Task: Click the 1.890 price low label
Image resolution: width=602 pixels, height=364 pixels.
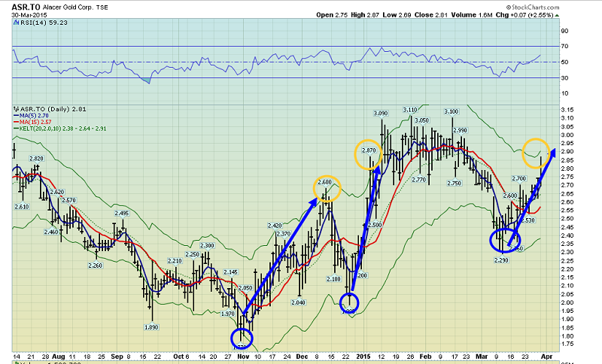Action: (151, 327)
